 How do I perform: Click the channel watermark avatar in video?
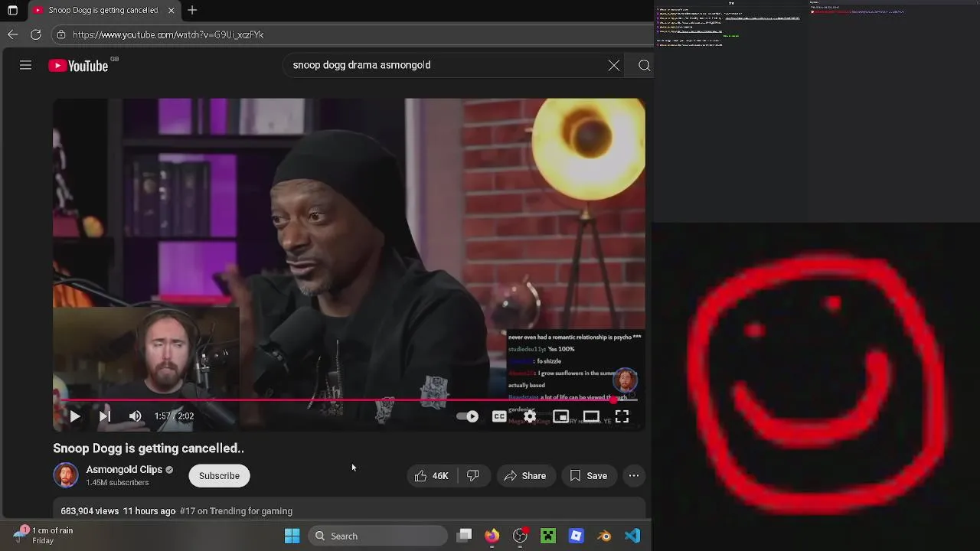[626, 380]
